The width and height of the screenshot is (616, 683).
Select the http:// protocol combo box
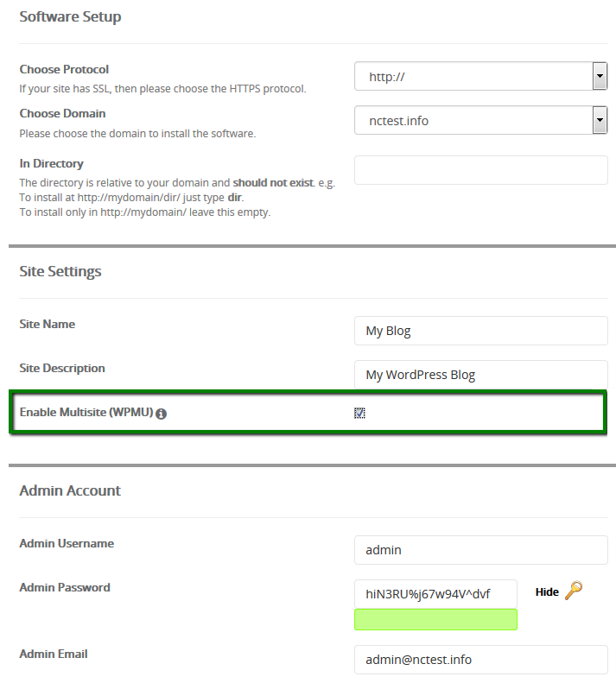point(481,76)
